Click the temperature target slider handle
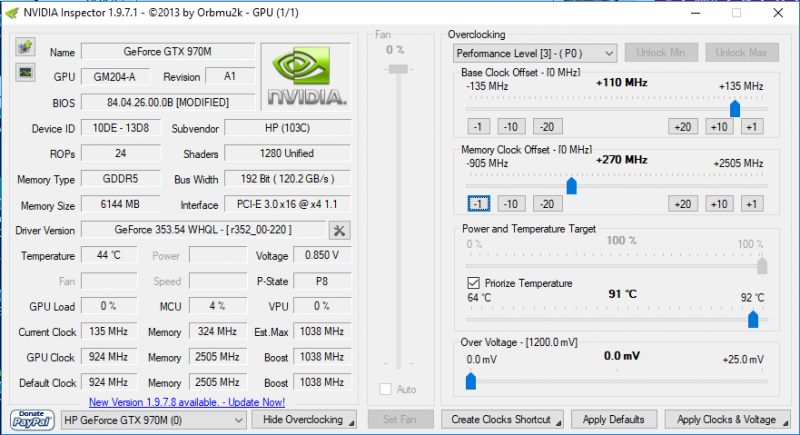 click(x=753, y=319)
